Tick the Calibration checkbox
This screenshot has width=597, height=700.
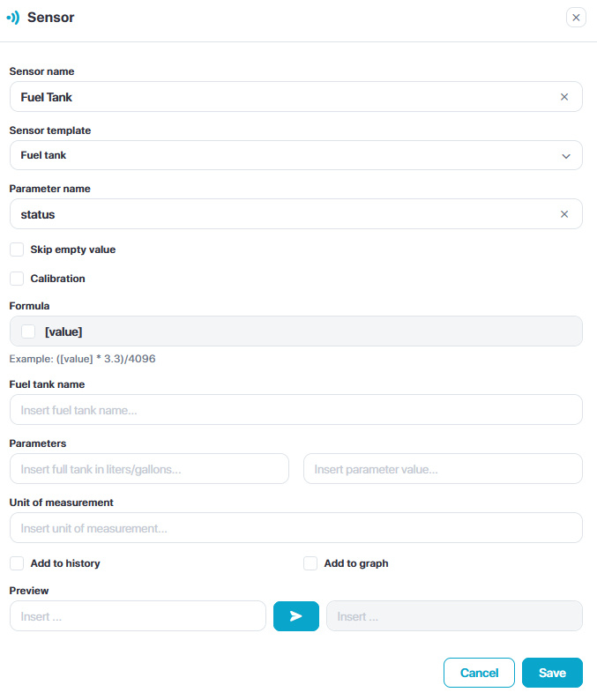17,279
